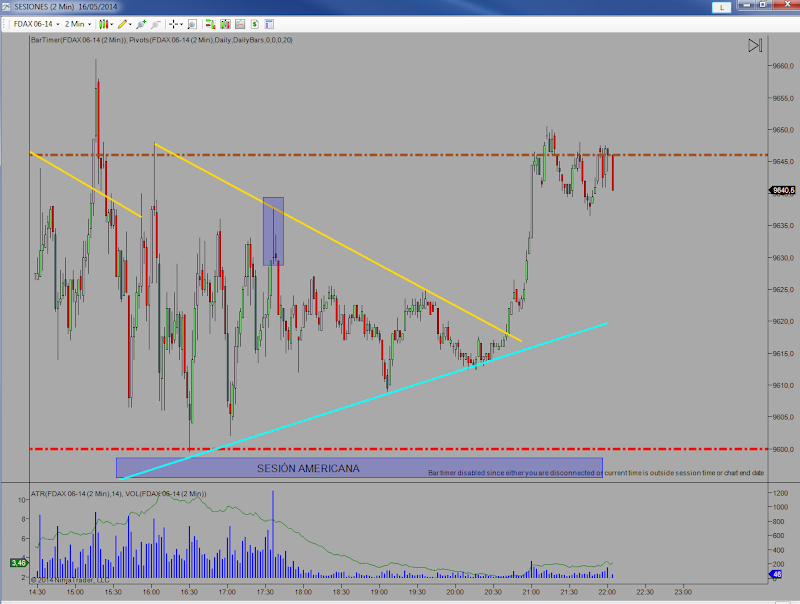Viewport: 800px width, 604px height.
Task: Click the bar timer disabled message
Action: [x=596, y=473]
